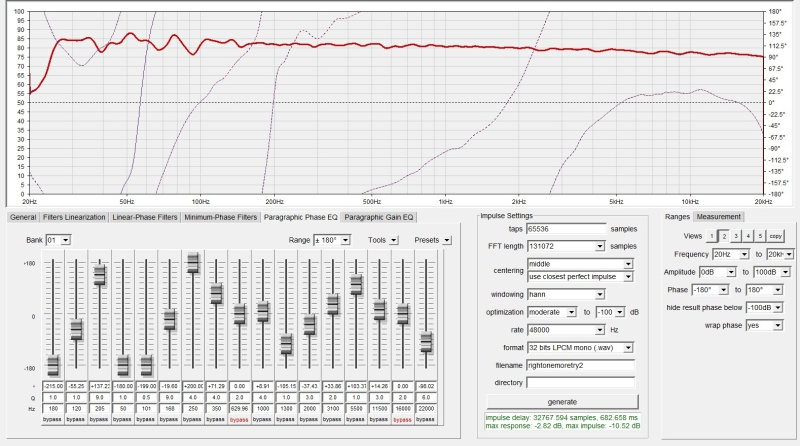
Task: Switch to the Measurement tab
Action: click(x=718, y=216)
